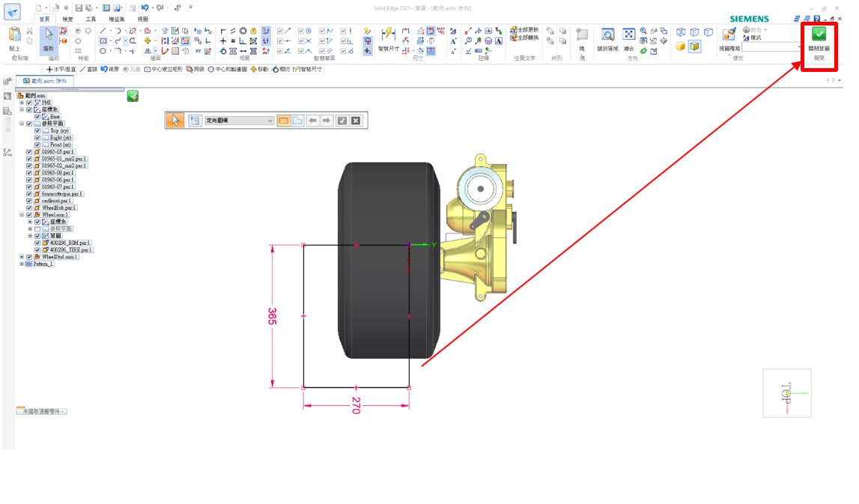Screen dimensions: 859x504
Task: Click the TOP orientation view cube
Action: coord(786,393)
